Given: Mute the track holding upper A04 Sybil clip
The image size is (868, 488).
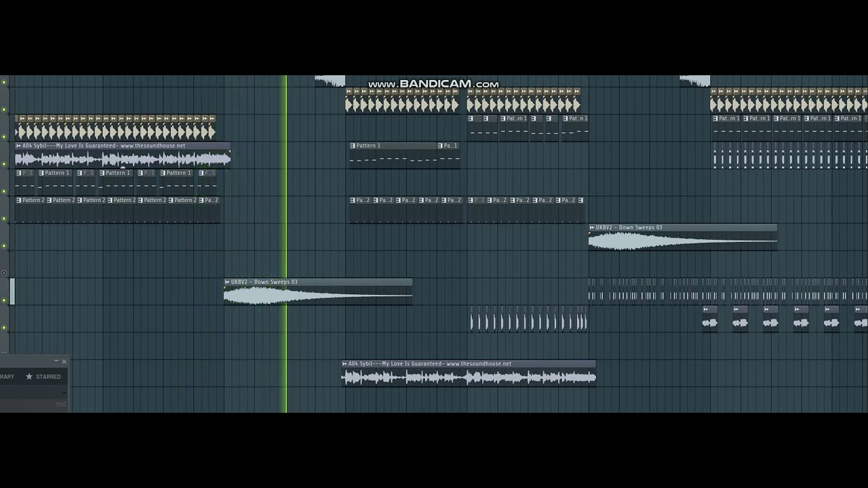Looking at the screenshot, I should pyautogui.click(x=4, y=164).
